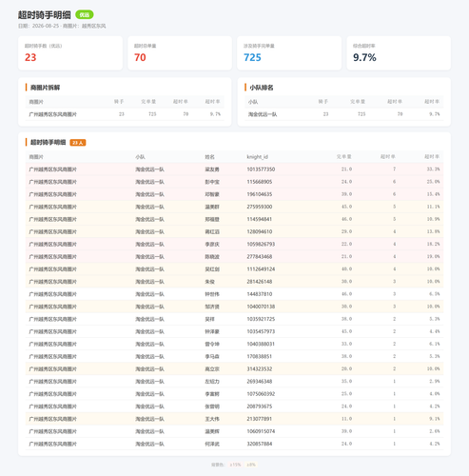Select the large red 23 summary card value

[x=30, y=57]
